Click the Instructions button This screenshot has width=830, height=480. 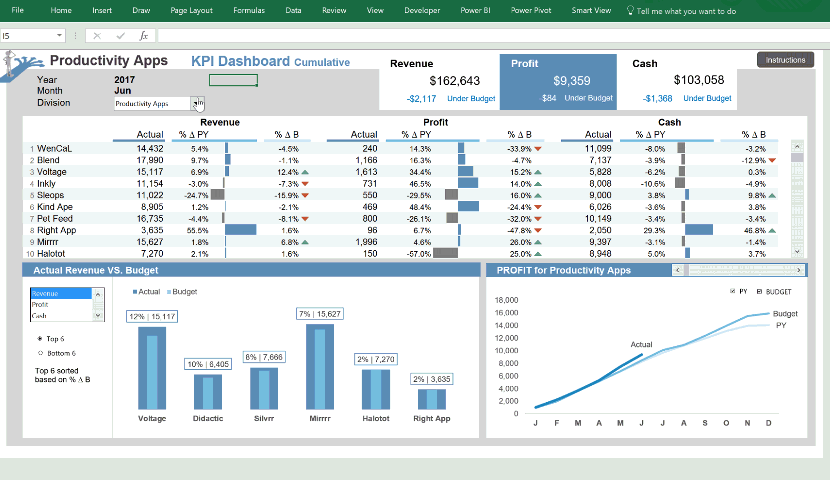pyautogui.click(x=785, y=60)
